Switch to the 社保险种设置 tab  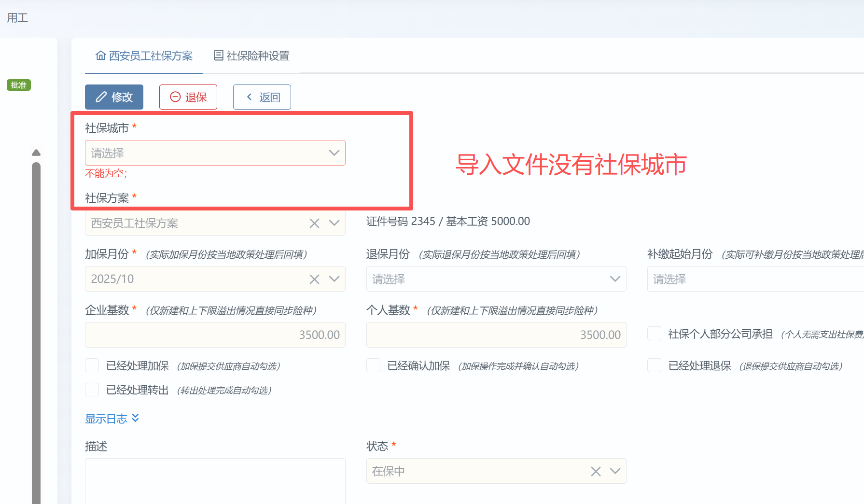pyautogui.click(x=257, y=56)
